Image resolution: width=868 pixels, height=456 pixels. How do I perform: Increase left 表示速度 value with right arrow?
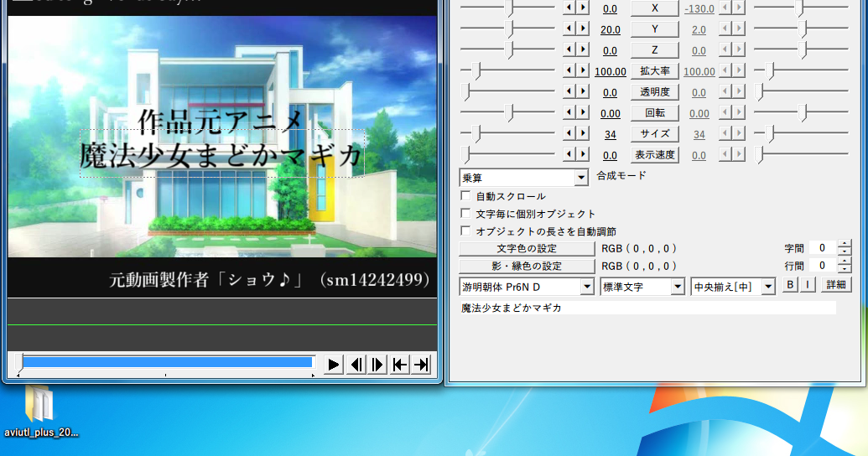pyautogui.click(x=582, y=154)
